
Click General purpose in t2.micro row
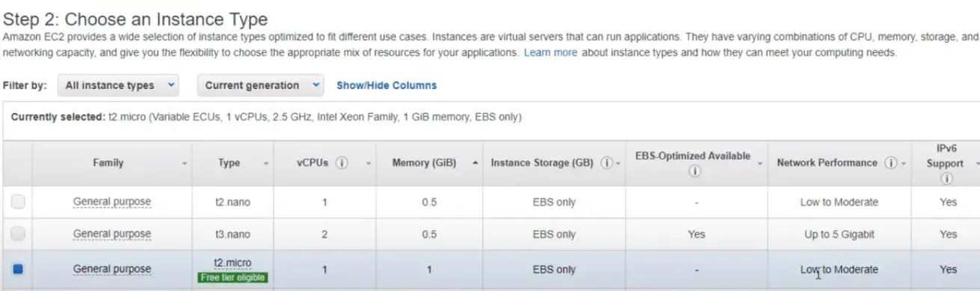112,269
